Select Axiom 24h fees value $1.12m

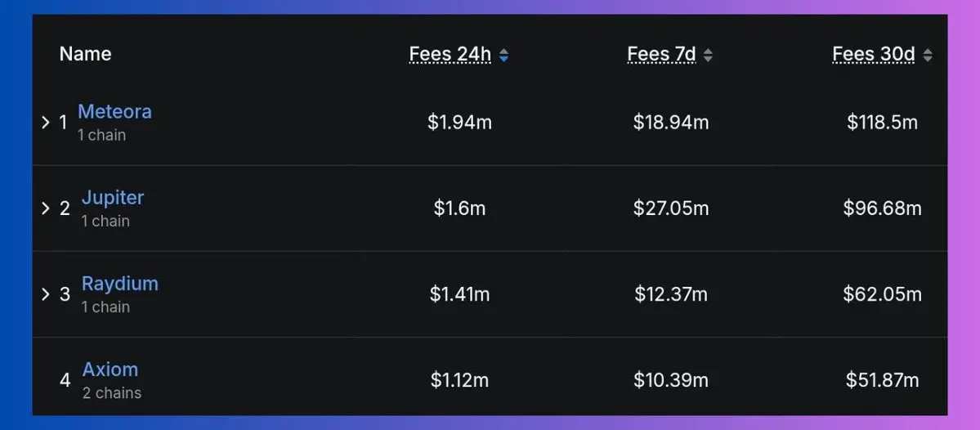[459, 380]
